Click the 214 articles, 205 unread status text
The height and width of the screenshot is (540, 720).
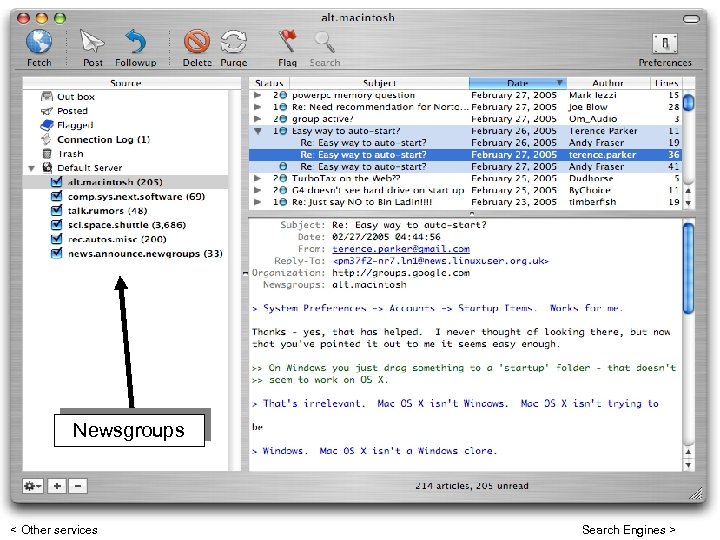click(472, 486)
